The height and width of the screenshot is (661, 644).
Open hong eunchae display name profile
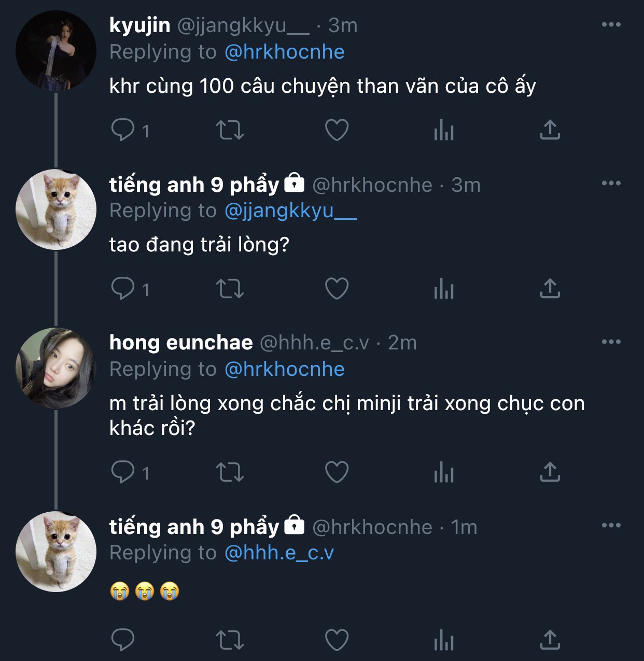(181, 343)
